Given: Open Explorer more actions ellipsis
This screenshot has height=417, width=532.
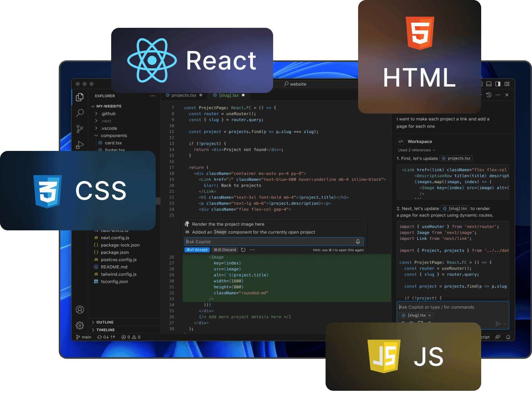Looking at the screenshot, I should pyautogui.click(x=153, y=96).
